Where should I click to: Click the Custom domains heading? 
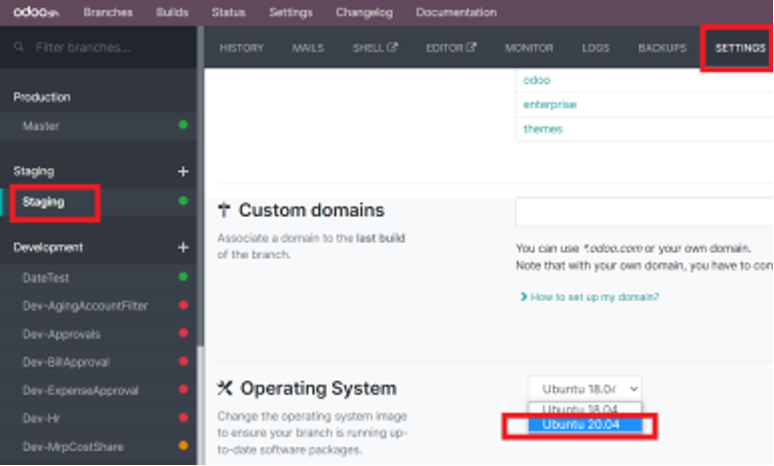[311, 210]
